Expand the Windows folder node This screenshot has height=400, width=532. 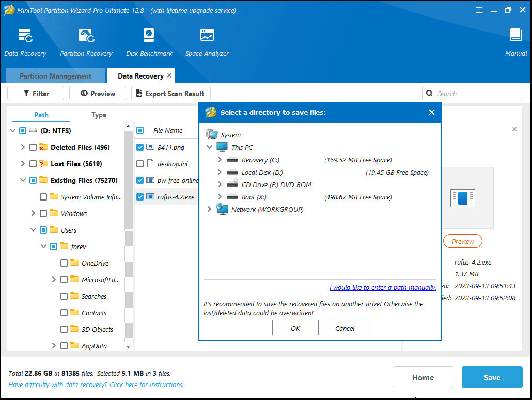pos(33,213)
